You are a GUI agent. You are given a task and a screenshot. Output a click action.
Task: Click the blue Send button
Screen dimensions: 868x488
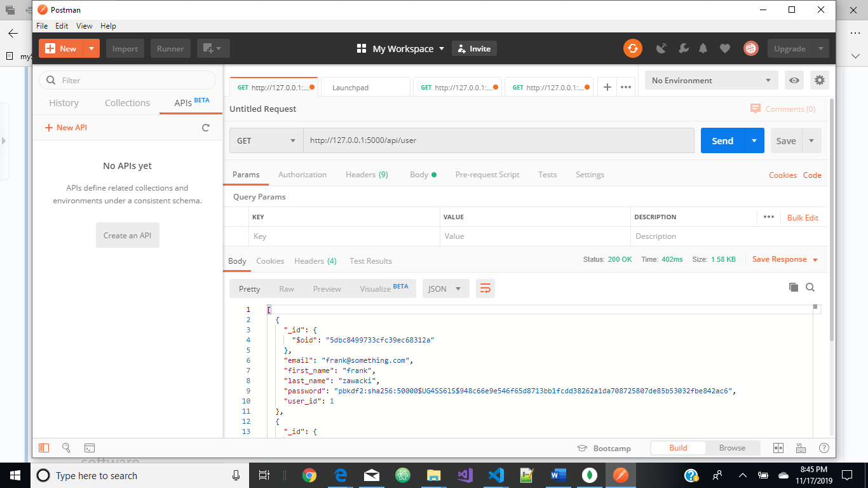[x=722, y=140]
